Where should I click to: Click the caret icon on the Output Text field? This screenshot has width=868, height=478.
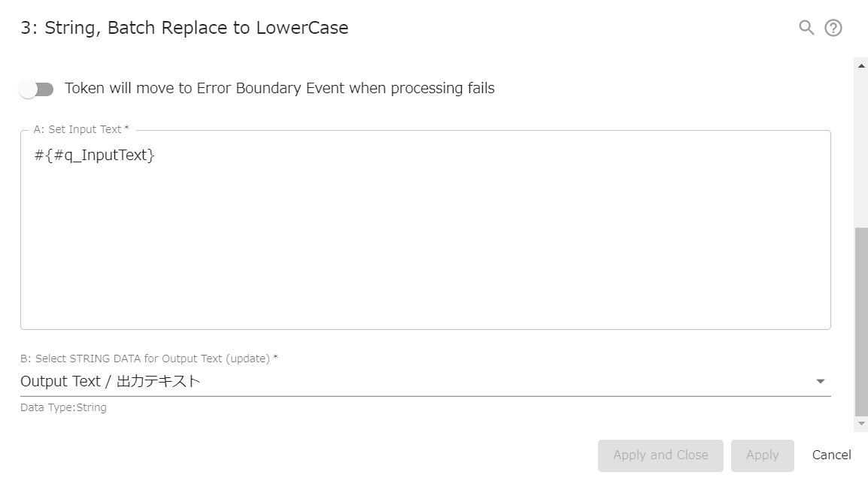[x=821, y=381]
